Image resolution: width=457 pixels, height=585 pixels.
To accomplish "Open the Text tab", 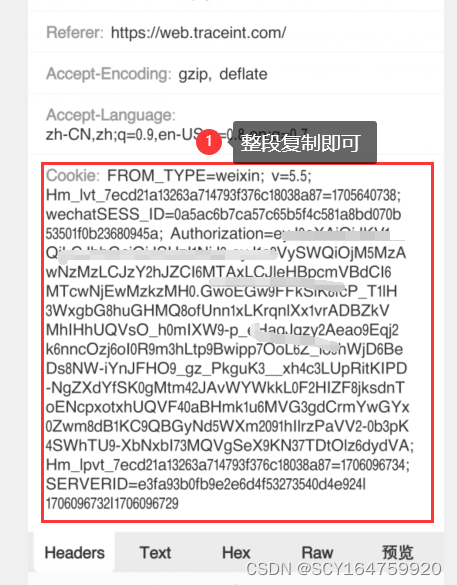I will pos(155,553).
